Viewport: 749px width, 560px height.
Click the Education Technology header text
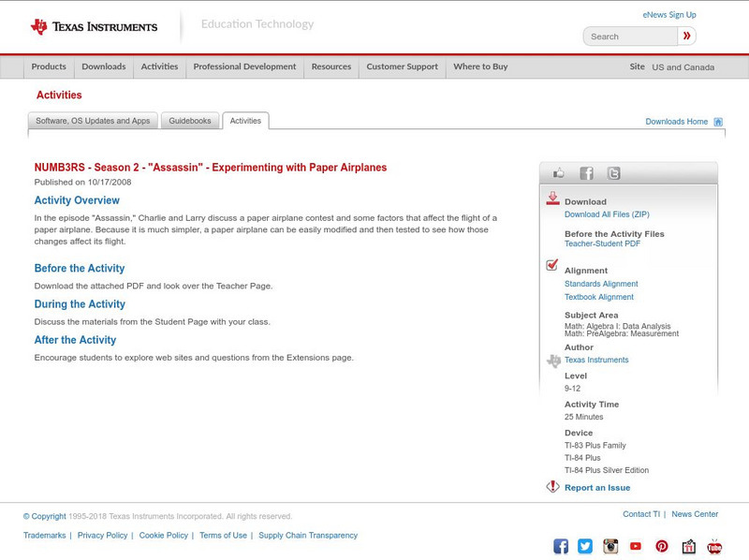pyautogui.click(x=257, y=24)
